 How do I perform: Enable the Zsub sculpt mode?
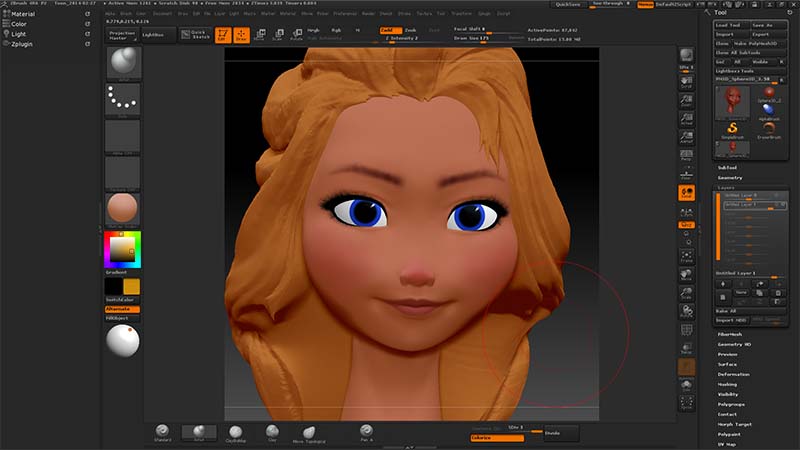pos(410,30)
